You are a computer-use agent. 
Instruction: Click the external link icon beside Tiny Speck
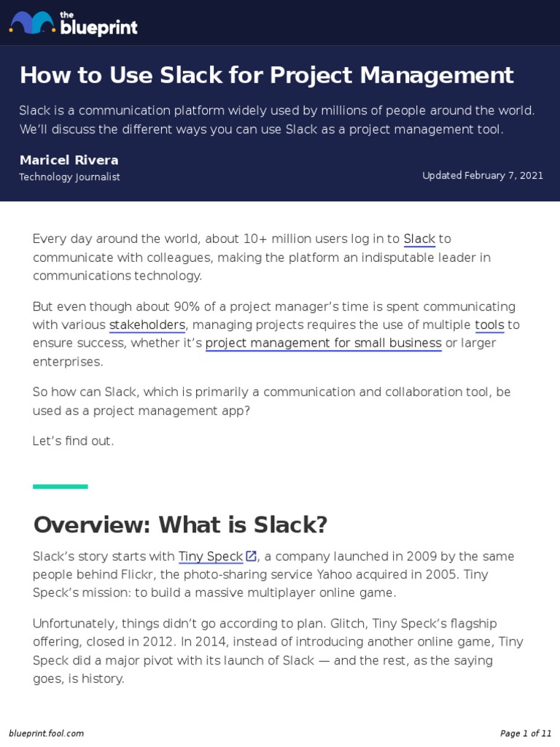click(252, 556)
